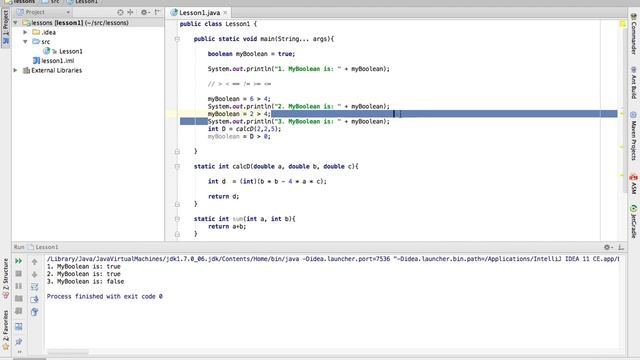Close the Lesson1.java tab

(225, 13)
